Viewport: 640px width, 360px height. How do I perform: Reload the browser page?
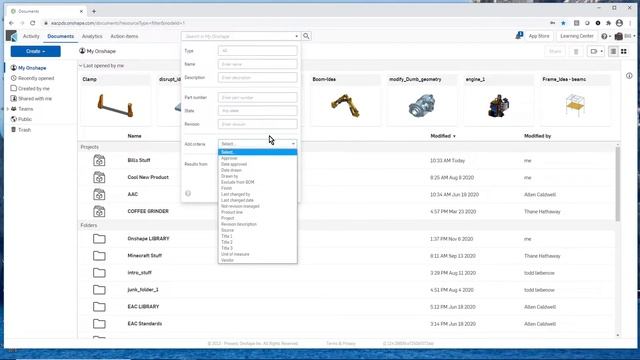pos(33,23)
